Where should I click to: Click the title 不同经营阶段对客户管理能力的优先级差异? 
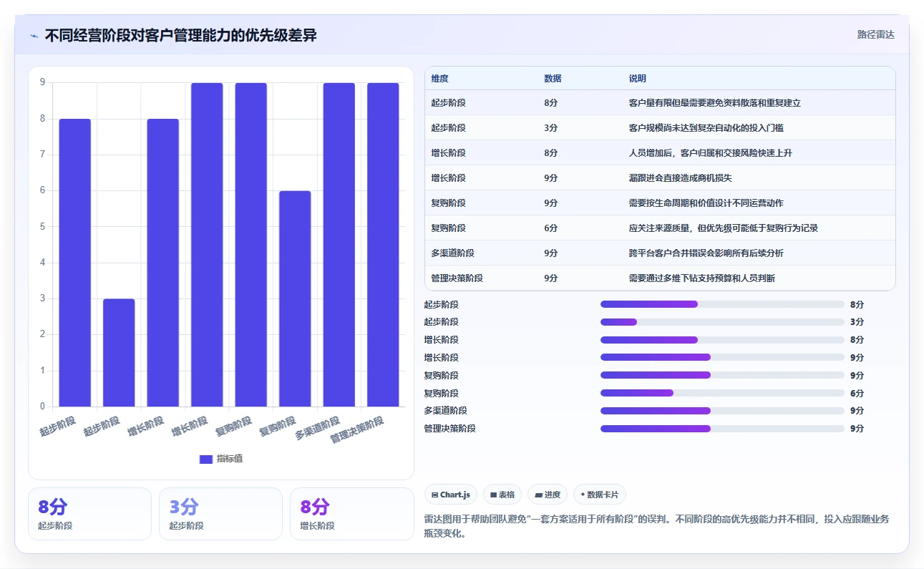tap(180, 35)
